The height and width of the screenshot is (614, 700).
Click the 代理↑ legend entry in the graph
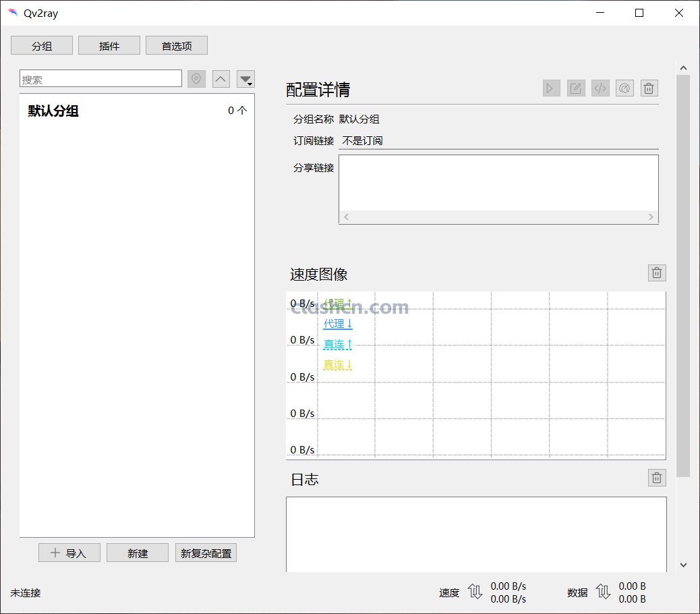[338, 304]
